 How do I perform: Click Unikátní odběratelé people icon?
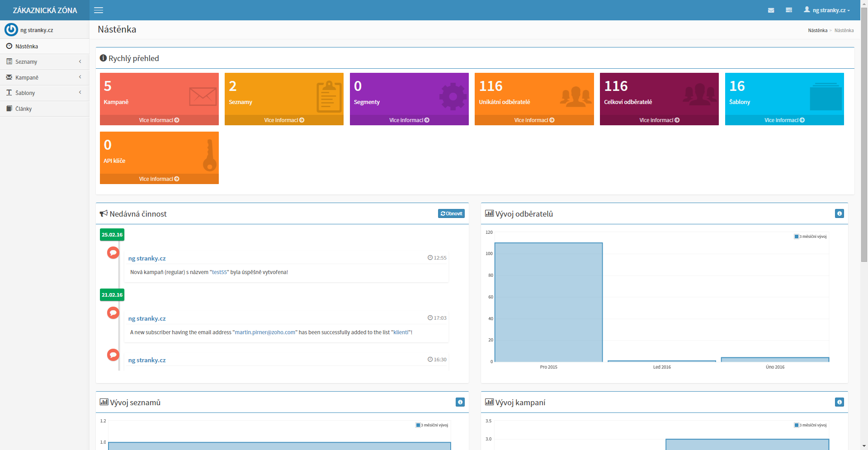point(576,96)
